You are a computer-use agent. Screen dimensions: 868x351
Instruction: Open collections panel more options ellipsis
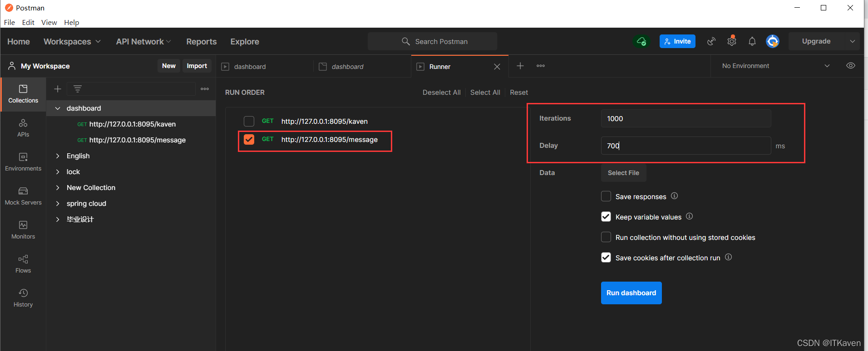[x=205, y=89]
